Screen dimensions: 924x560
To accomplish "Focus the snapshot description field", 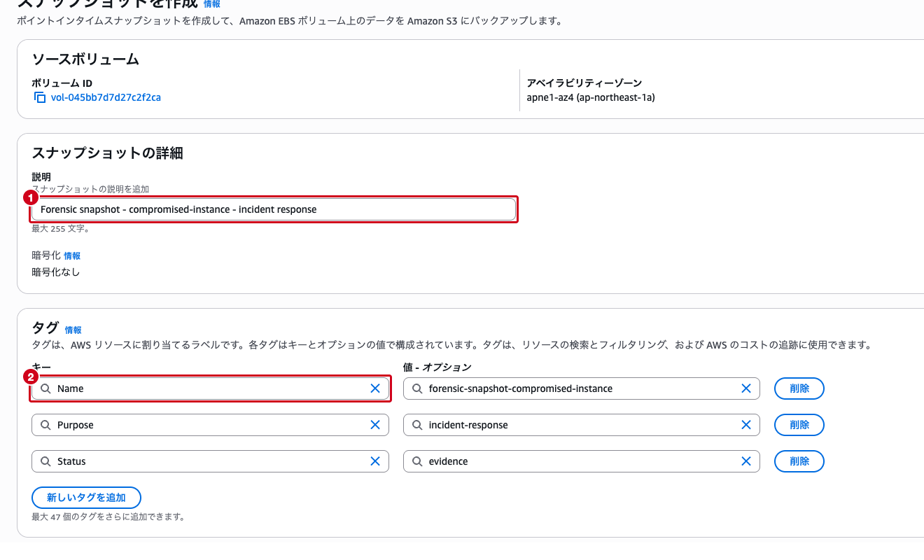I will point(274,209).
